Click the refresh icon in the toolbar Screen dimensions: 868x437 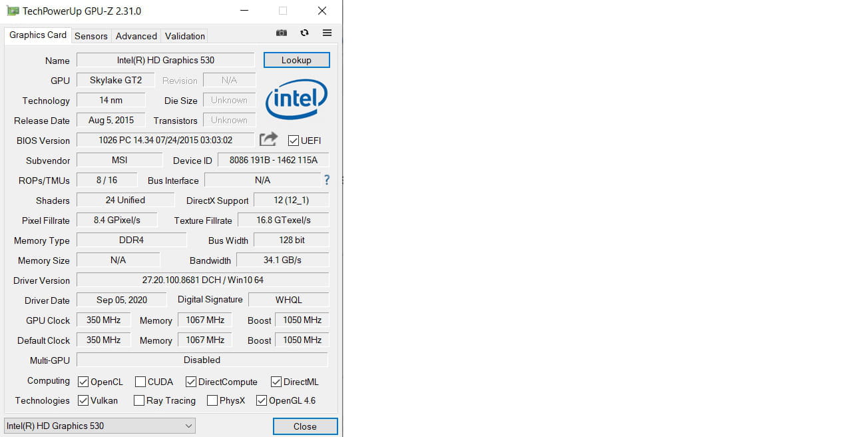click(304, 33)
